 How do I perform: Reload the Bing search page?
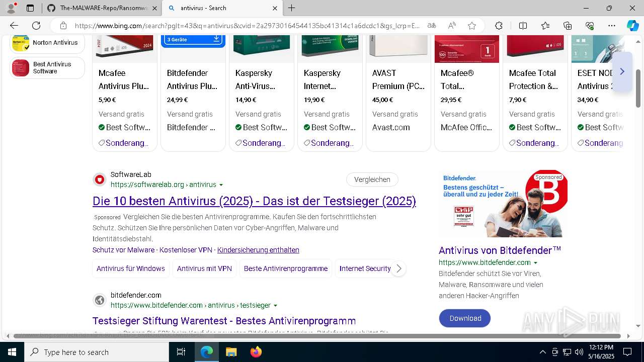pyautogui.click(x=36, y=26)
